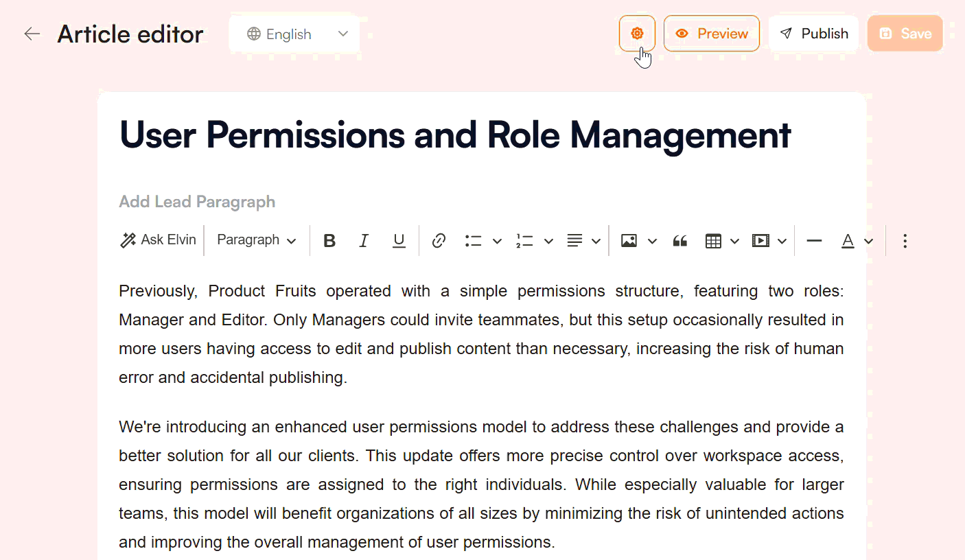The height and width of the screenshot is (560, 965).
Task: Ask Elvin AI assistant
Action: [x=158, y=240]
